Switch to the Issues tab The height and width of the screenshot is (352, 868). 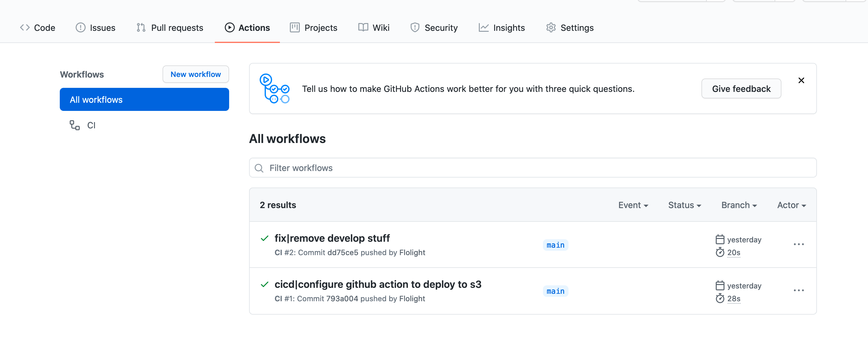(x=95, y=28)
